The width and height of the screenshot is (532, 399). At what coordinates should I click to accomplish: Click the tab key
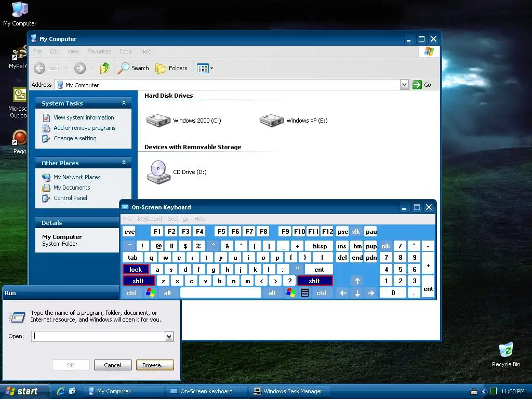coord(132,258)
